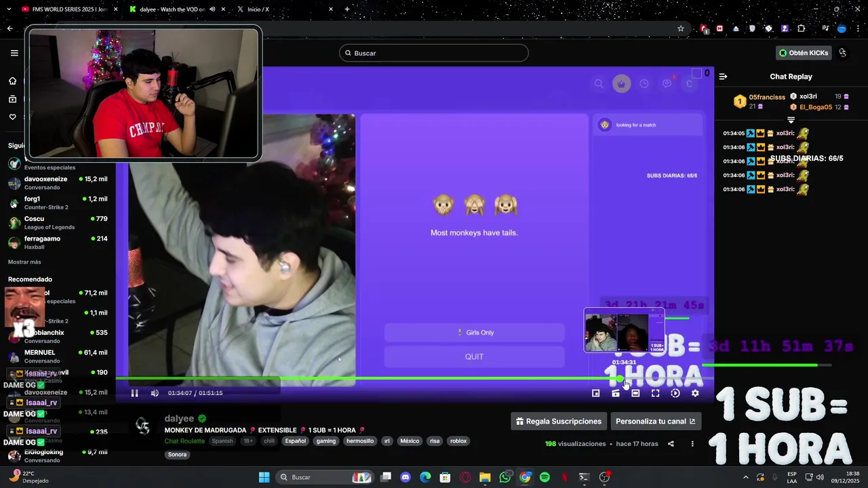Open the user profile avatar menu

[843, 53]
